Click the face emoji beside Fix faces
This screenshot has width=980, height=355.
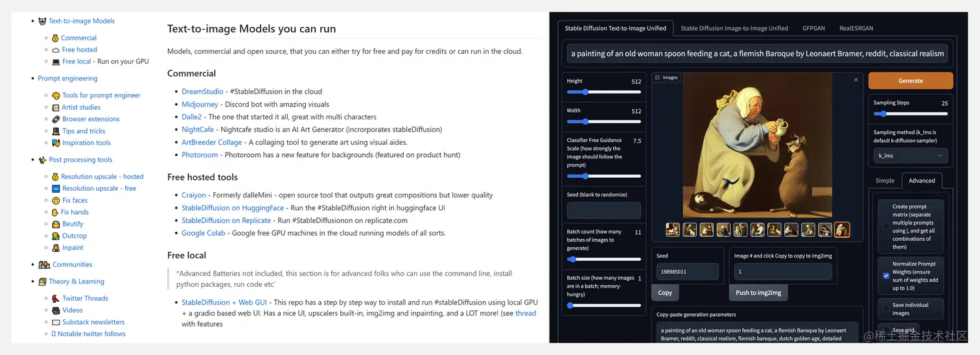coord(56,201)
